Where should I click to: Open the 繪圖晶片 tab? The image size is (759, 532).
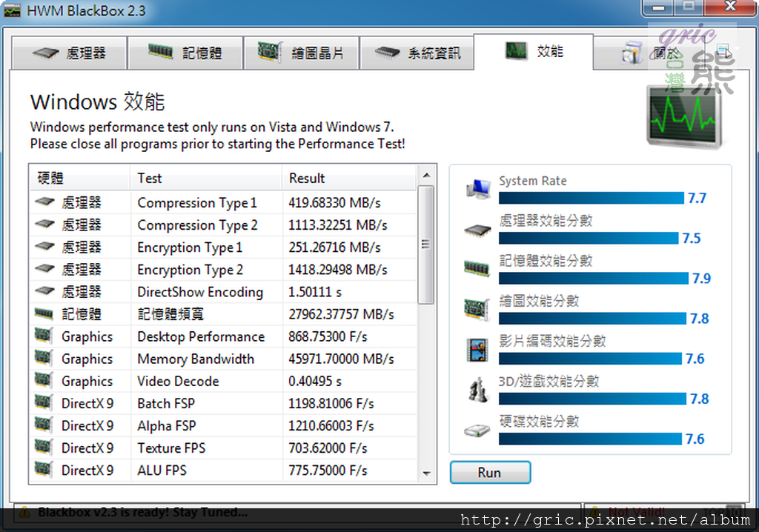pos(301,53)
